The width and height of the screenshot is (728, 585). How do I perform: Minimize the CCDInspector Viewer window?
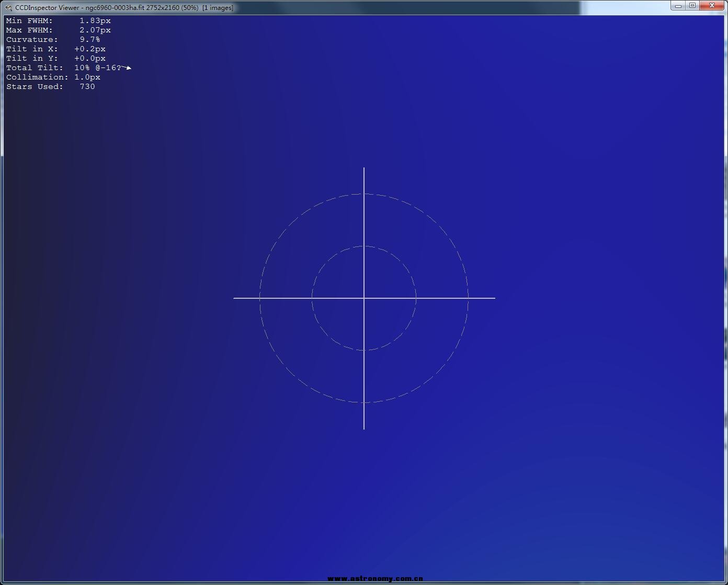coord(678,6)
